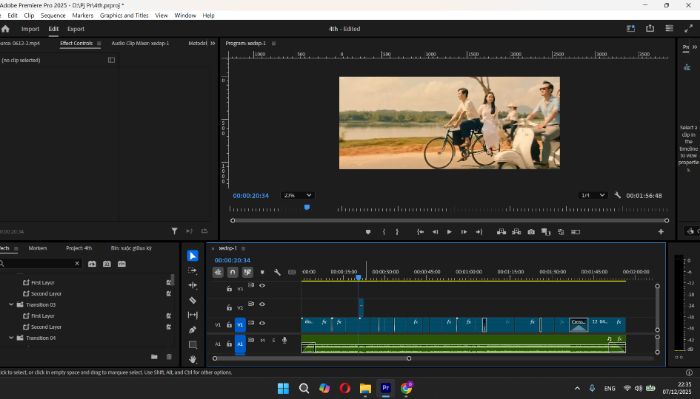Open the zoom level dropdown in Program monitor
Screen dimensions: 700x399
point(297,195)
